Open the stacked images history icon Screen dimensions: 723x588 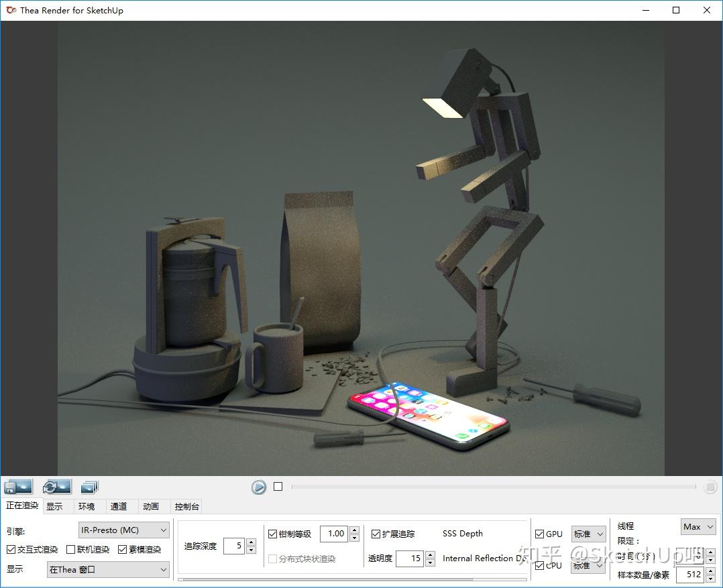(89, 486)
